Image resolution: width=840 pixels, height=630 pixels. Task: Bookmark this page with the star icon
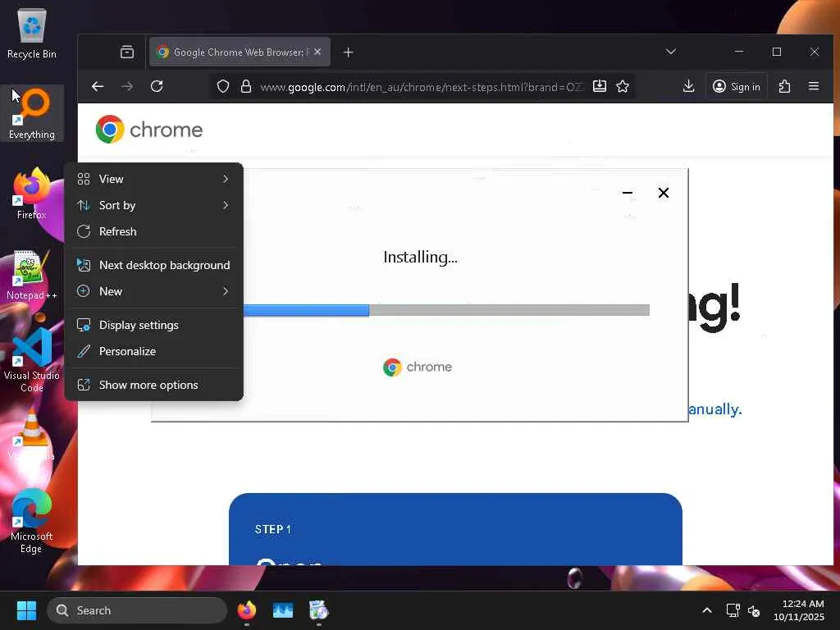(x=623, y=86)
